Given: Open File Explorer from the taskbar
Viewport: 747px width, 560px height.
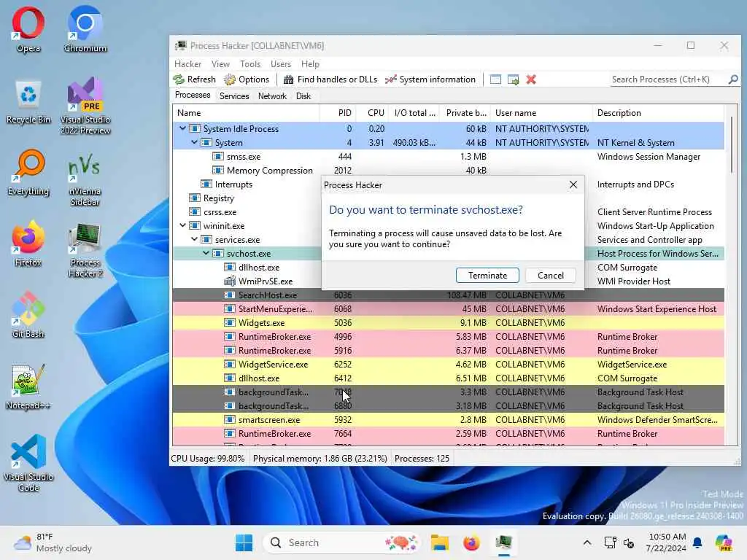Looking at the screenshot, I should click(440, 542).
